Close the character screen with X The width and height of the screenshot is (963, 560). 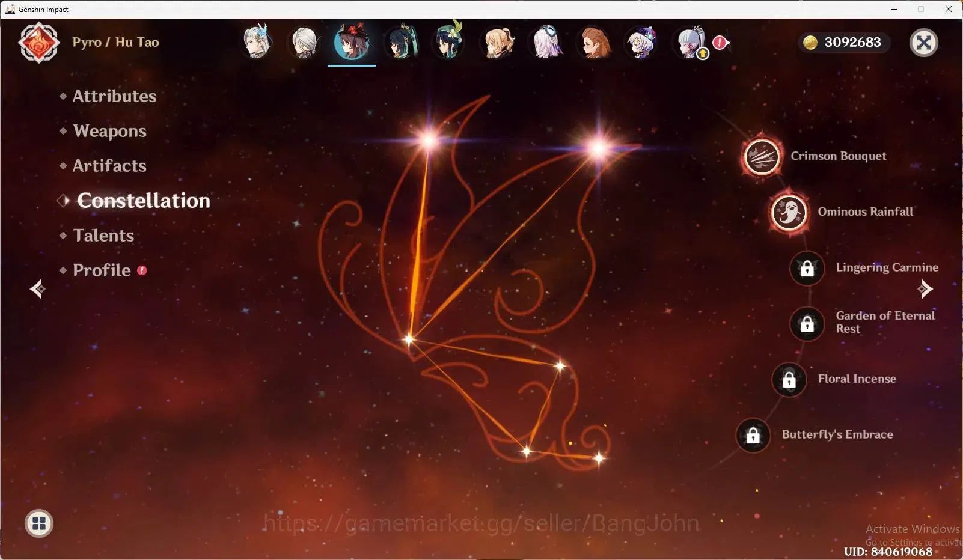click(924, 43)
